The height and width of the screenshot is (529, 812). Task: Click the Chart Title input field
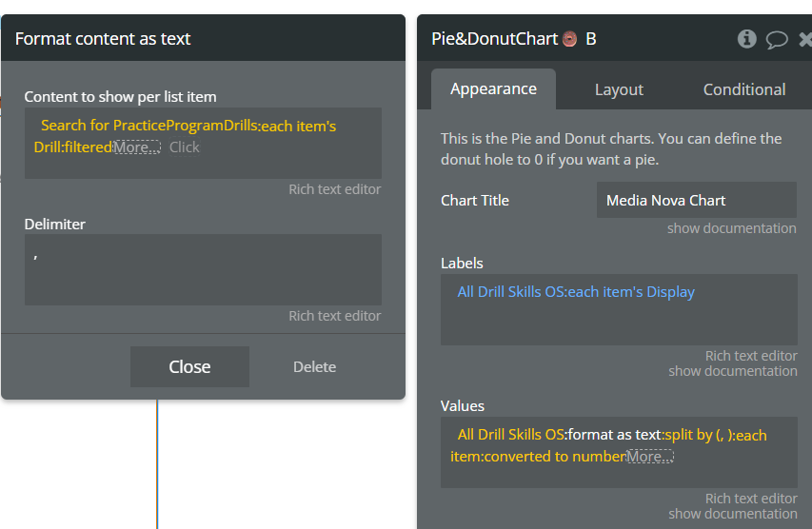697,200
